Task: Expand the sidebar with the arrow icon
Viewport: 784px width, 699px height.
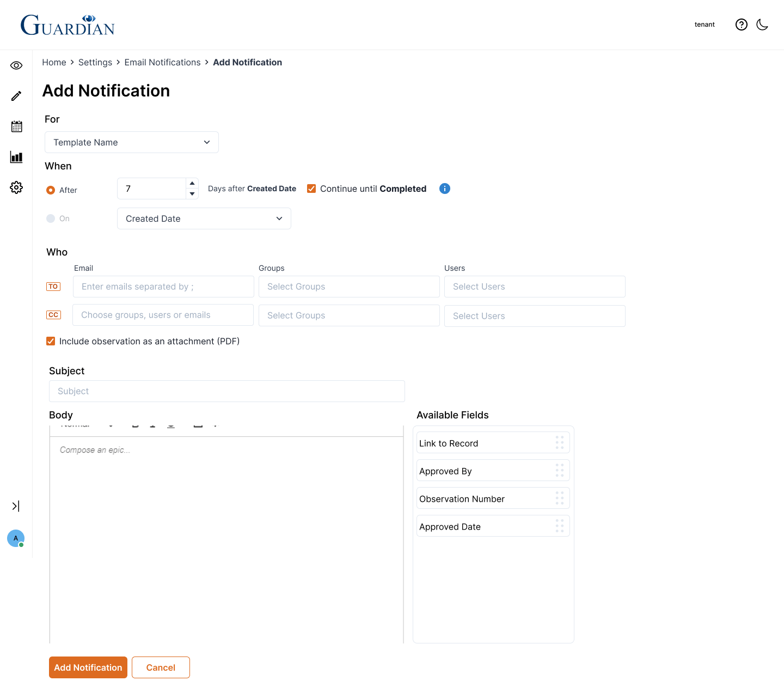Action: (x=16, y=506)
